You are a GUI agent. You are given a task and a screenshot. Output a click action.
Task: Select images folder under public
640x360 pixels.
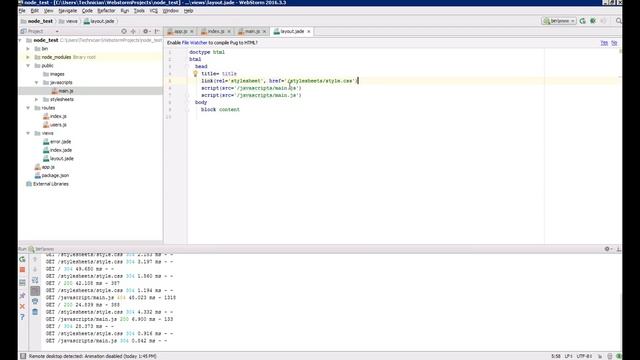53,74
